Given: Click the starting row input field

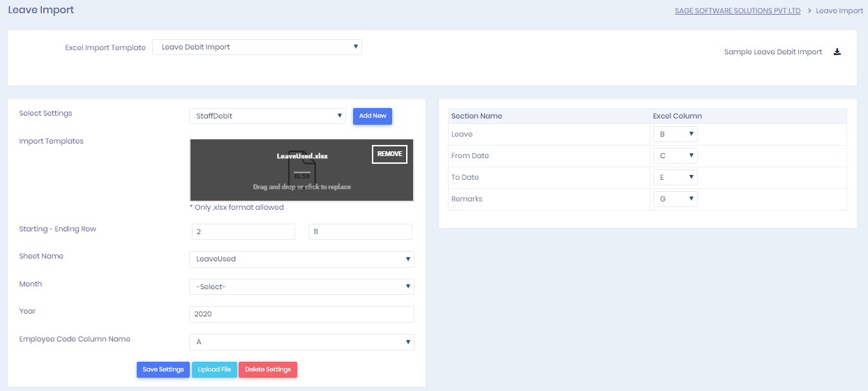Looking at the screenshot, I should pos(244,231).
